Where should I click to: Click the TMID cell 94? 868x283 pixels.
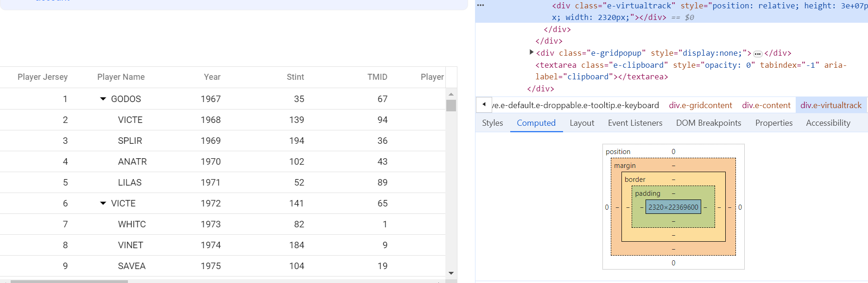tap(382, 120)
